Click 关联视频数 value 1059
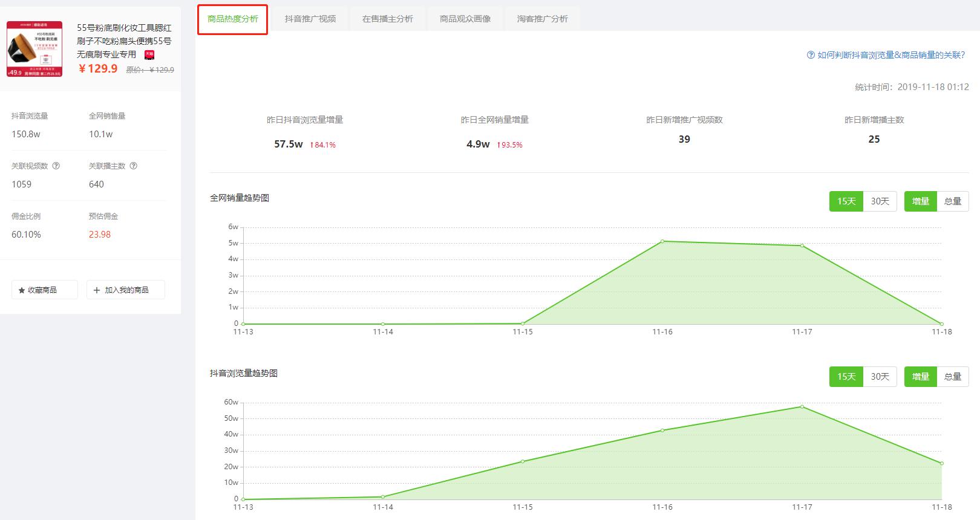Screen dimensions: 980x520 21,184
